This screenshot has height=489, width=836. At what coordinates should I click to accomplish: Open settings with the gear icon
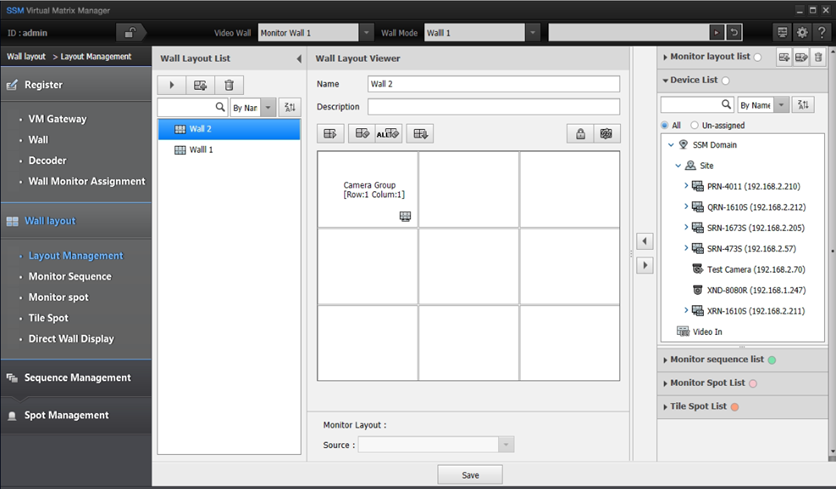pos(802,33)
